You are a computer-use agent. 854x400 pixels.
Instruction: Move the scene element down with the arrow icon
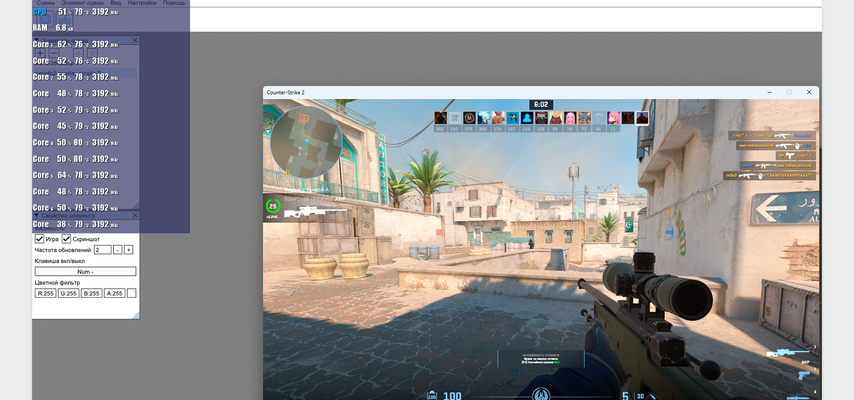pyautogui.click(x=93, y=53)
